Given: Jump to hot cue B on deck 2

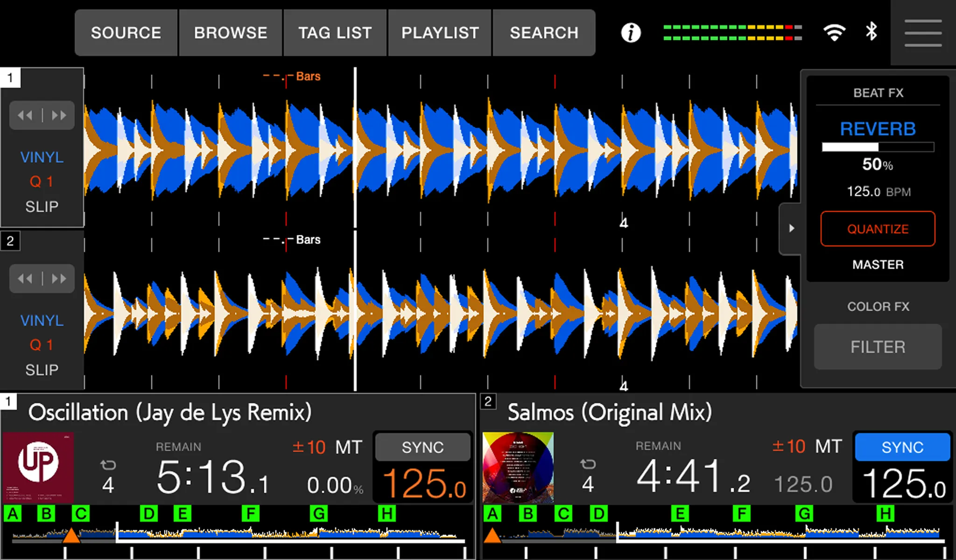Looking at the screenshot, I should (528, 514).
